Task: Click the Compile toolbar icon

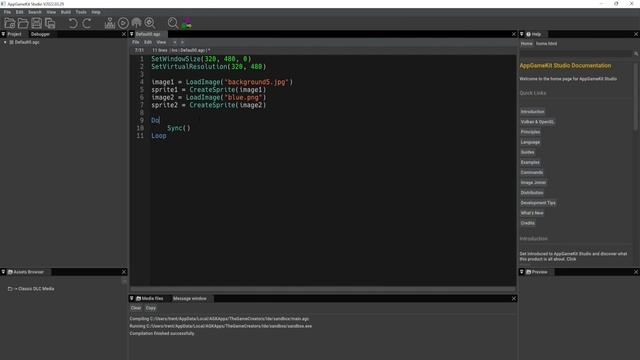Action: (x=110, y=23)
